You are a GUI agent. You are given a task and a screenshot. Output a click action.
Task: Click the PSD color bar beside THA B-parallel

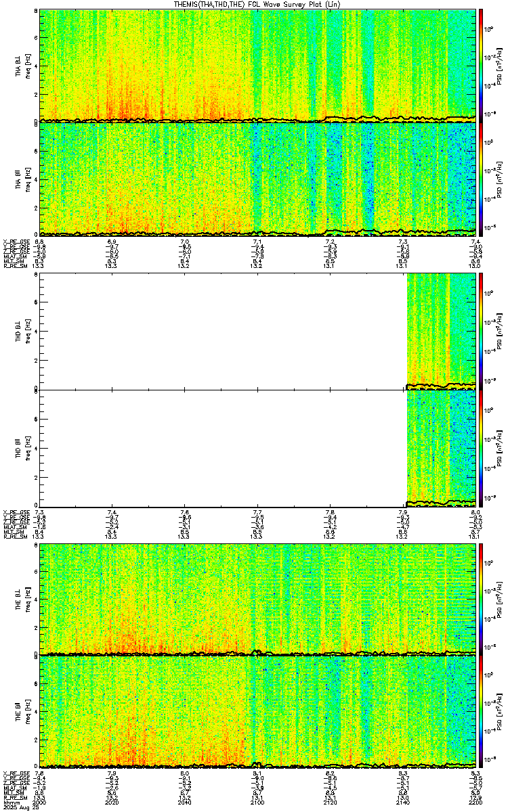pos(481,179)
